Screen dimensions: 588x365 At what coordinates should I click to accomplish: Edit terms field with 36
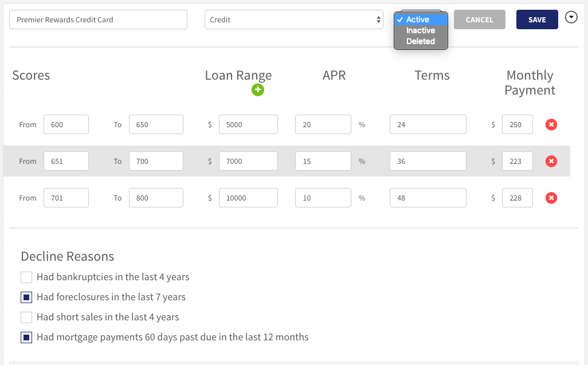428,161
